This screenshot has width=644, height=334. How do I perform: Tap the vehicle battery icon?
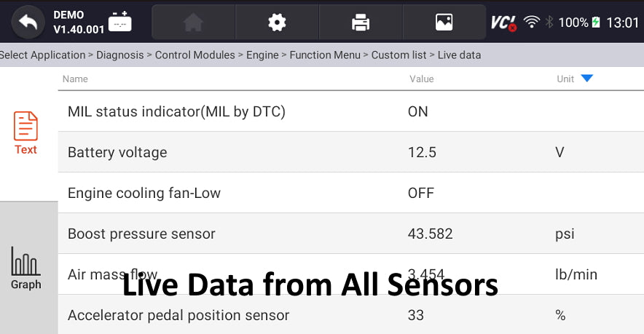click(120, 23)
